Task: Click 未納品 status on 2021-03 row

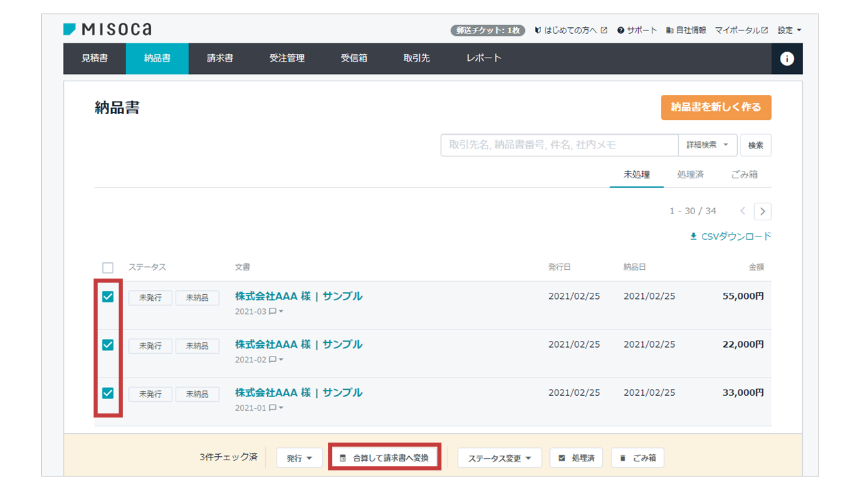Action: click(x=197, y=298)
